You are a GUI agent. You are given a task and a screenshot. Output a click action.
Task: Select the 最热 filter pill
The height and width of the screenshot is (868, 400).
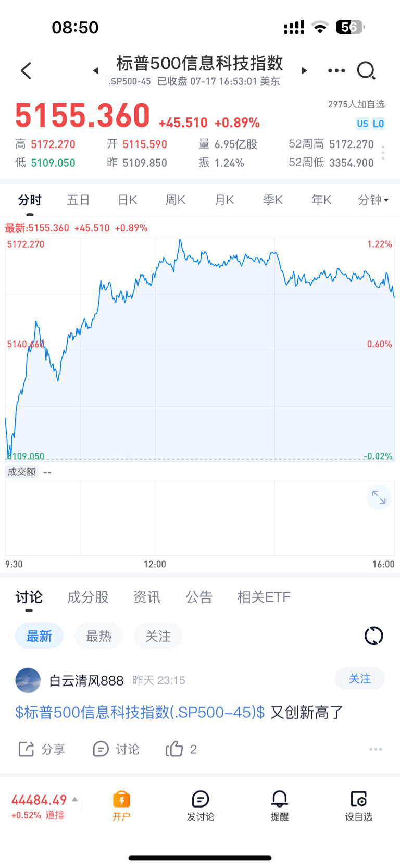[98, 636]
